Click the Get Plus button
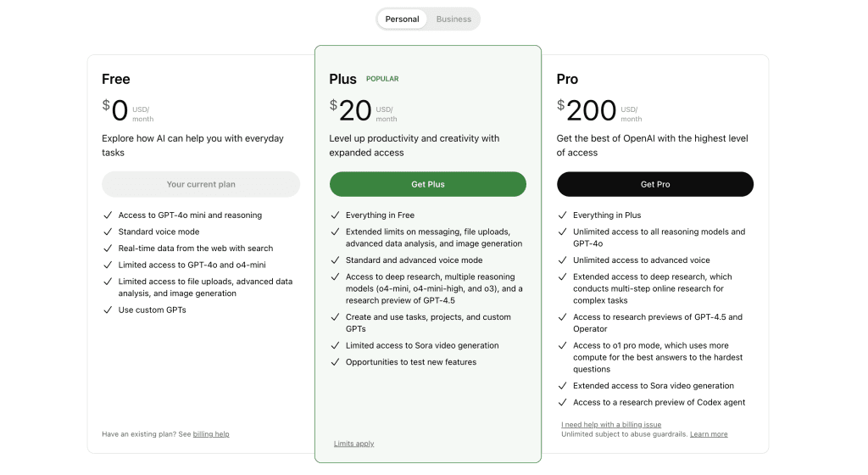 click(x=428, y=184)
